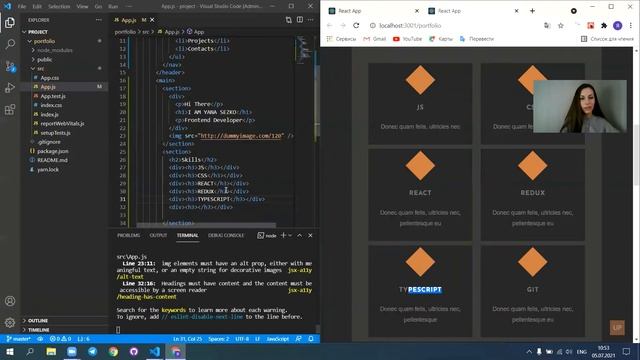Open the Manage gear menu
The image size is (640, 360).
(x=10, y=322)
